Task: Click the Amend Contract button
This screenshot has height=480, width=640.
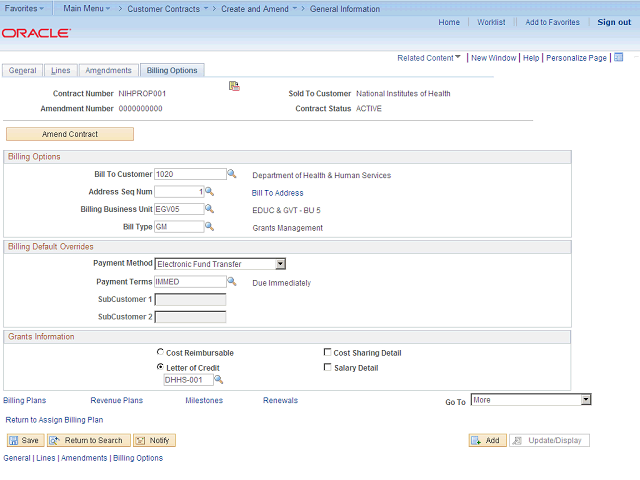Action: click(x=70, y=134)
